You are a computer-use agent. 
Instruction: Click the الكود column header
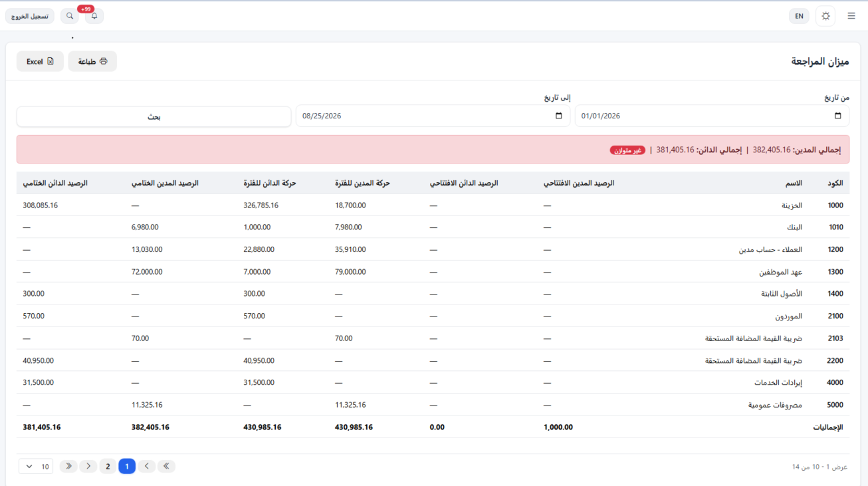pyautogui.click(x=835, y=183)
